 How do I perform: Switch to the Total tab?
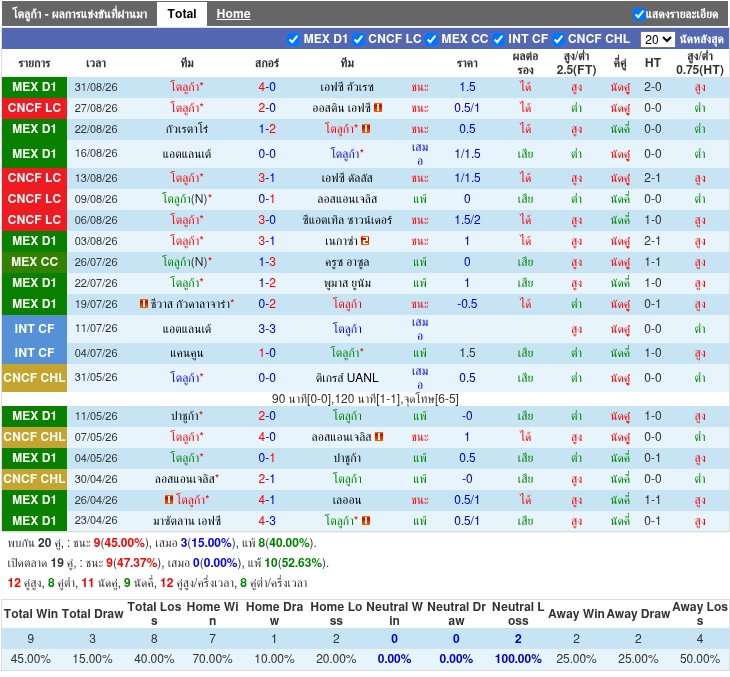click(182, 14)
